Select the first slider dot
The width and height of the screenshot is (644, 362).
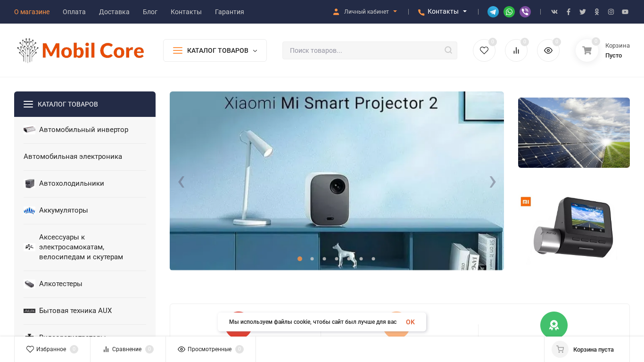point(300,258)
